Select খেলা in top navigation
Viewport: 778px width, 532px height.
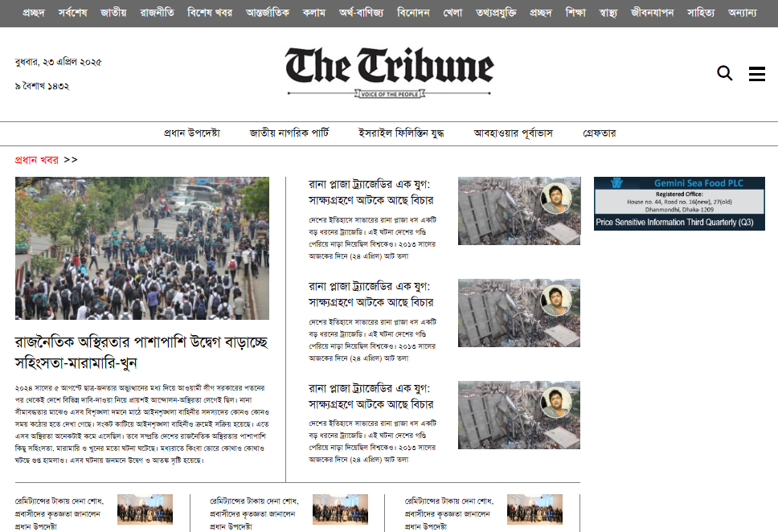pyautogui.click(x=452, y=13)
